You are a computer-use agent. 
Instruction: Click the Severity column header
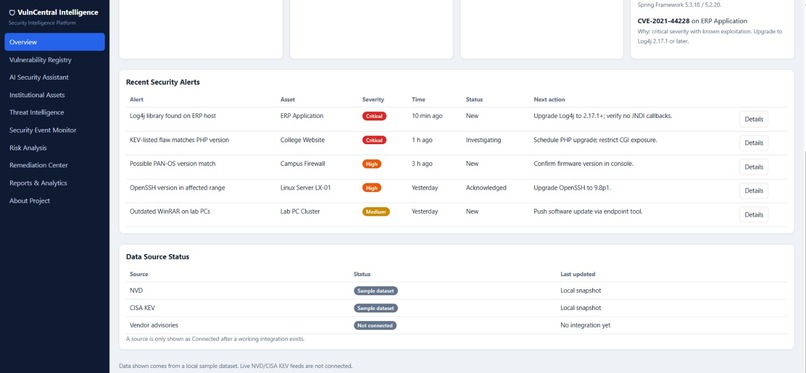(373, 100)
